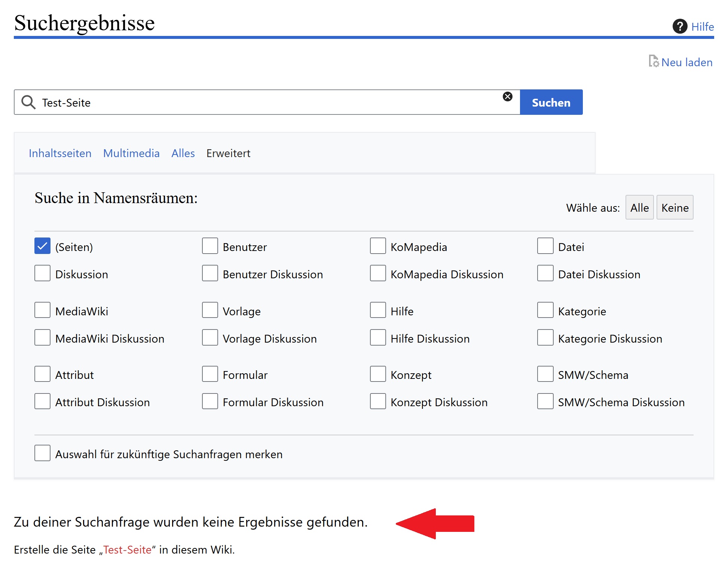Click the help question mark icon
728x576 pixels.
[x=680, y=27]
